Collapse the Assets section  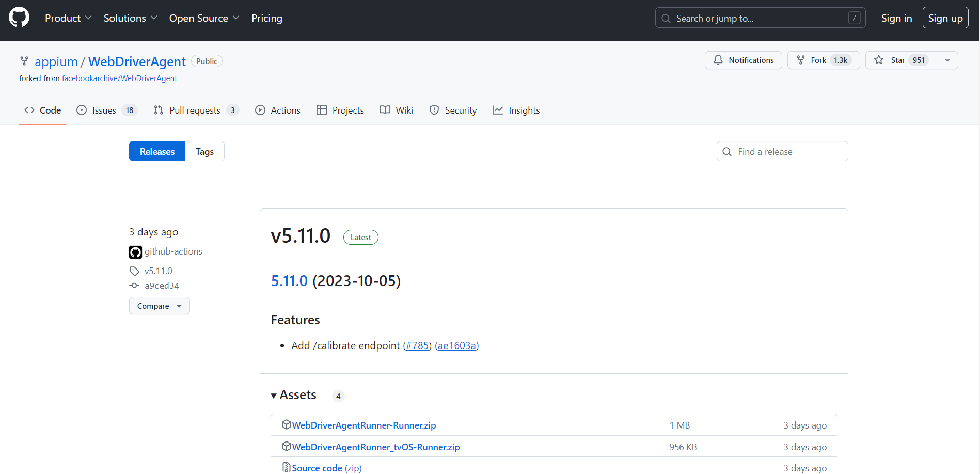coord(294,395)
